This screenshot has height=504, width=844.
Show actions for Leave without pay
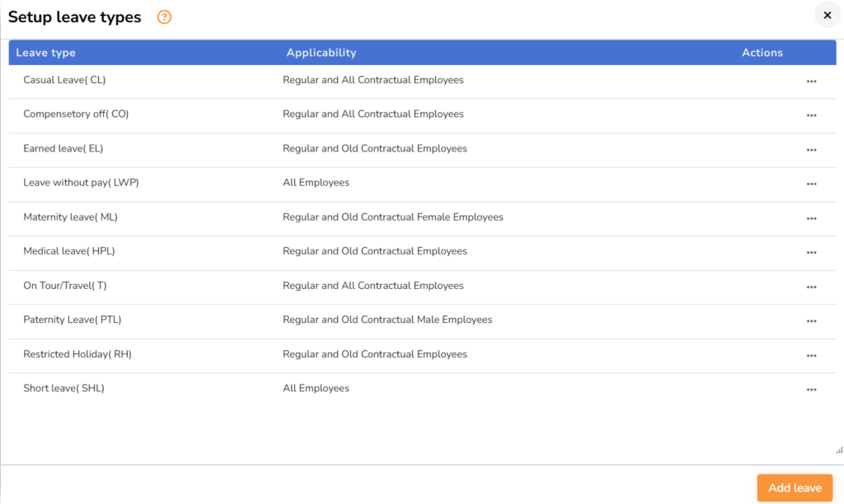coord(811,184)
